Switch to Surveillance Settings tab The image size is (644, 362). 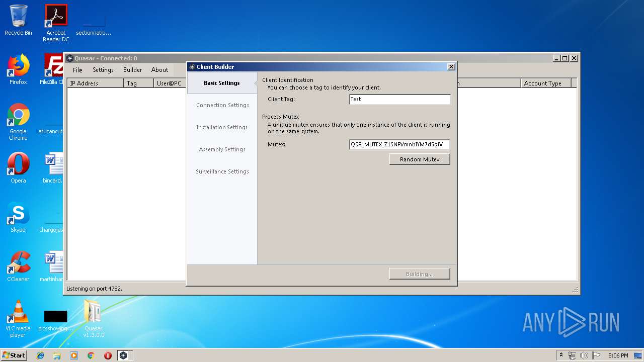(222, 171)
